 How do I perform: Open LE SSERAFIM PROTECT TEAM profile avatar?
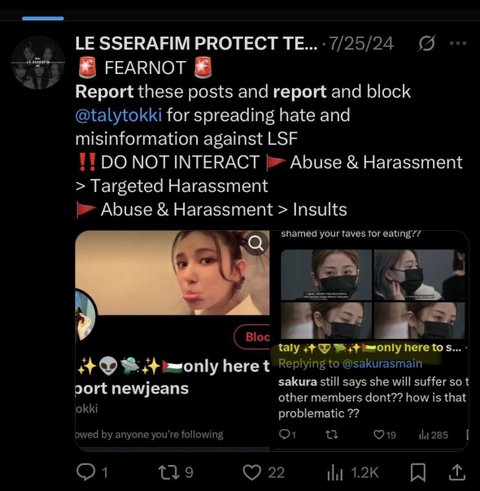coord(38,62)
